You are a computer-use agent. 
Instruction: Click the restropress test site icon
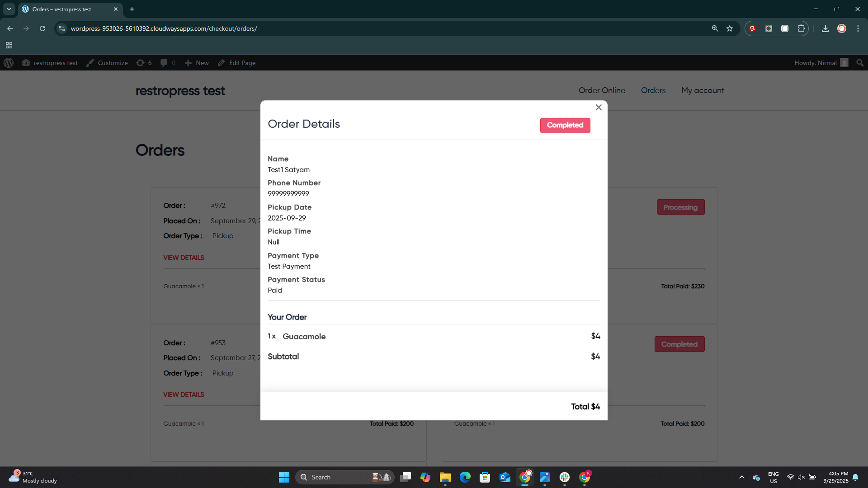point(26,63)
